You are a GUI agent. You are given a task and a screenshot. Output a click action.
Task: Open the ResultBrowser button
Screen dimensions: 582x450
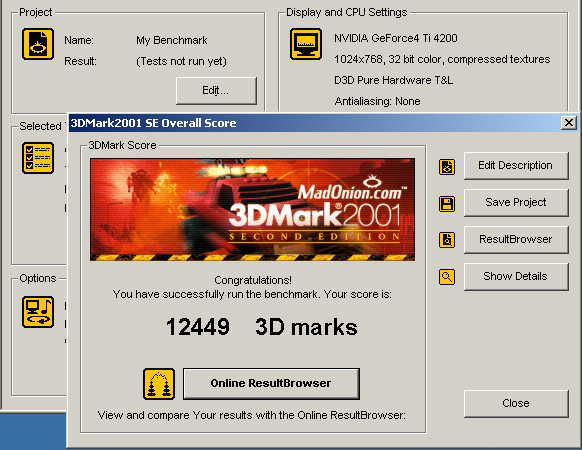(x=516, y=239)
